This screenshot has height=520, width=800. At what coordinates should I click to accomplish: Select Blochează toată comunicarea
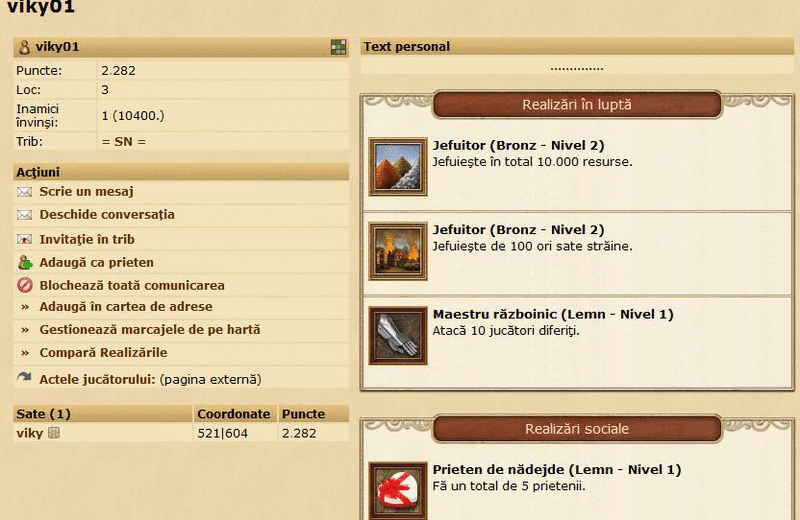tap(132, 285)
